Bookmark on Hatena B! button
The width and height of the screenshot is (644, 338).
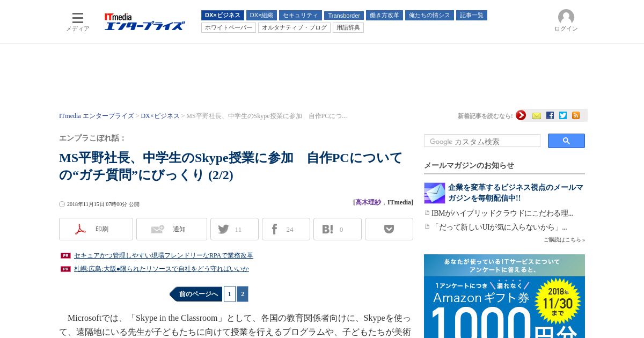pyautogui.click(x=338, y=229)
